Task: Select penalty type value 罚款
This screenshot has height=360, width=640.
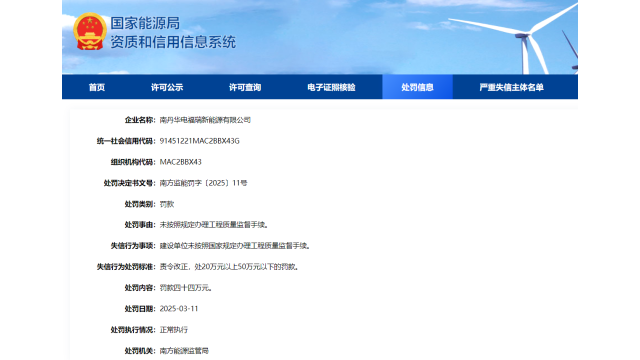Action: click(167, 204)
